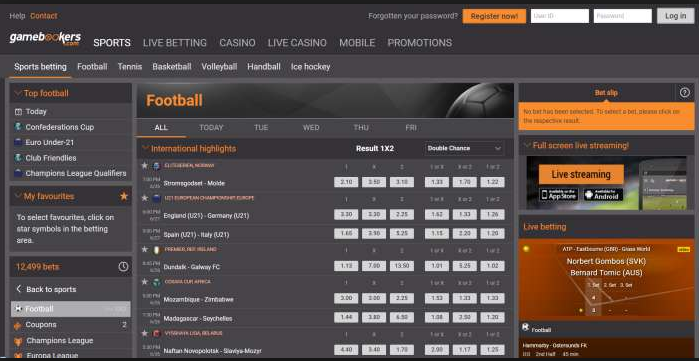Click Forgotten your password link
Viewport: 699px width, 361px height.
point(413,16)
